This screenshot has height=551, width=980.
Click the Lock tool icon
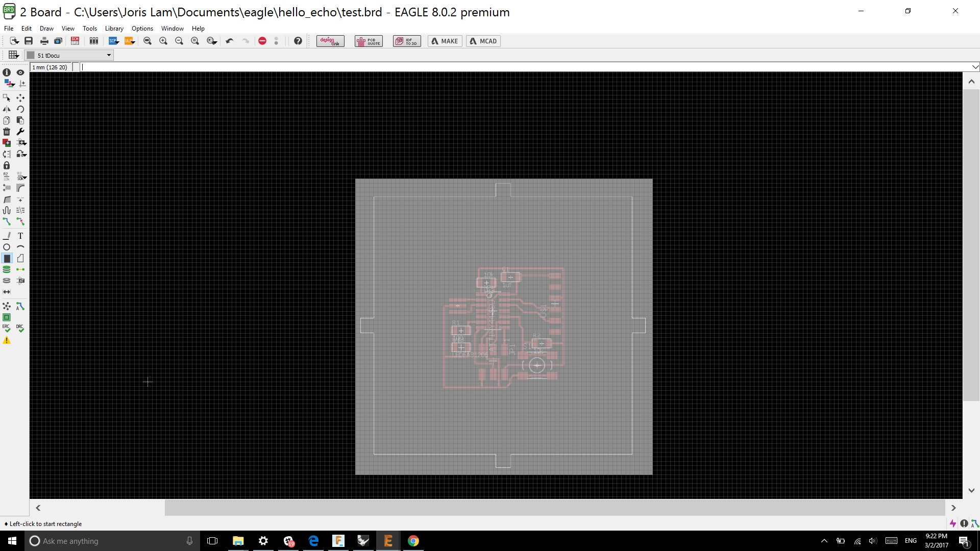pyautogui.click(x=7, y=165)
